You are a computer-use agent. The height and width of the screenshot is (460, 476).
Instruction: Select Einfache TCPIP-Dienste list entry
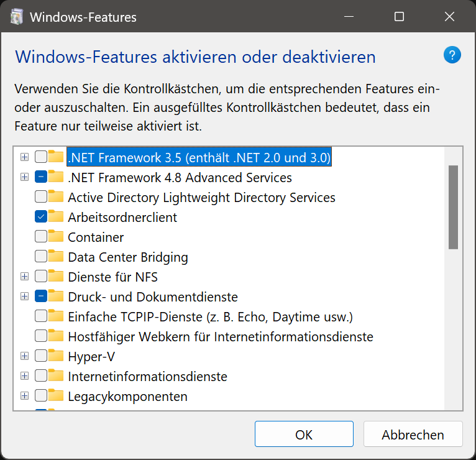tap(210, 317)
